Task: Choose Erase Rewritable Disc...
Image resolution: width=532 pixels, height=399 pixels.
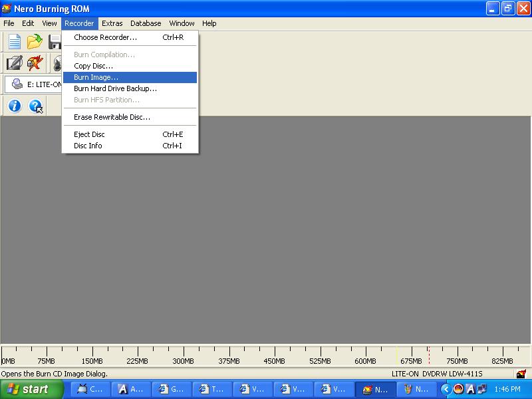Action: click(x=130, y=117)
